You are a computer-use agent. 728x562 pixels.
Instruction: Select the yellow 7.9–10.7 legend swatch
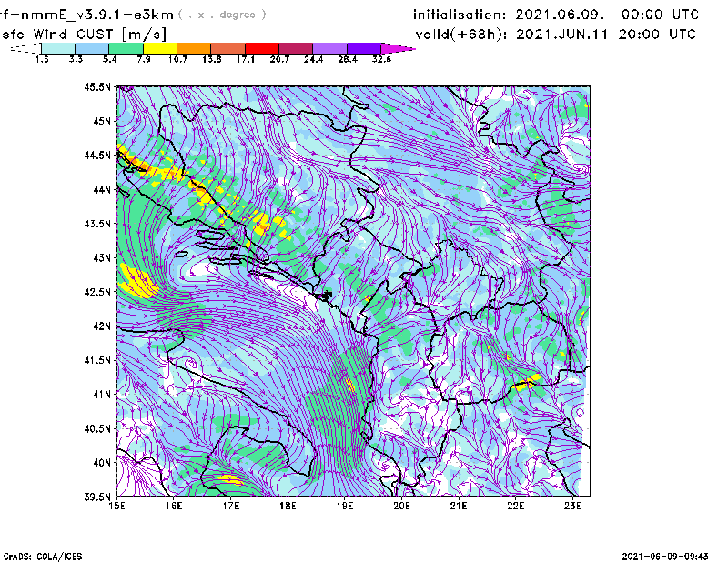[x=160, y=48]
